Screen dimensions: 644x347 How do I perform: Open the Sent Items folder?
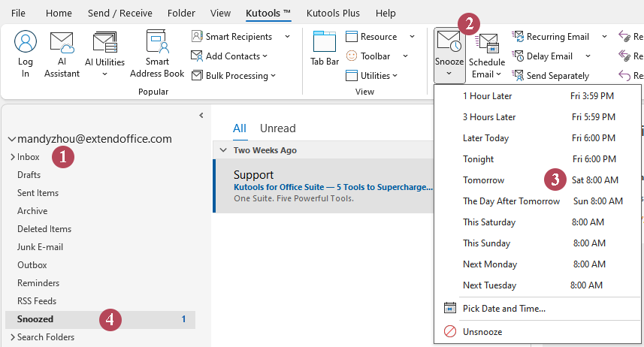[x=38, y=193]
